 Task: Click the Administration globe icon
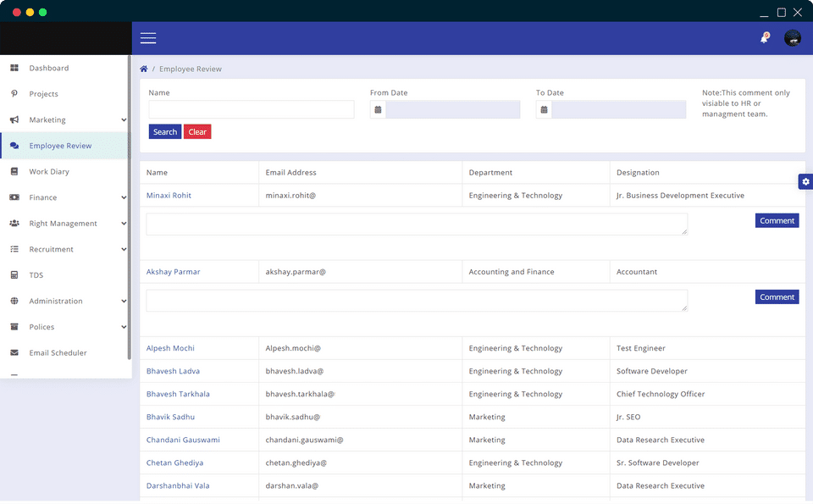click(14, 302)
